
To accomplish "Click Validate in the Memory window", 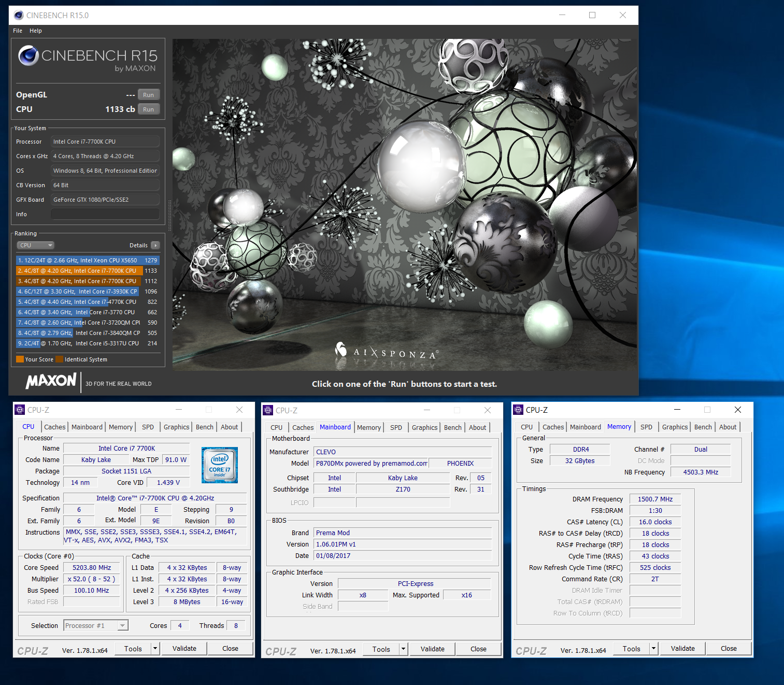I will [683, 648].
